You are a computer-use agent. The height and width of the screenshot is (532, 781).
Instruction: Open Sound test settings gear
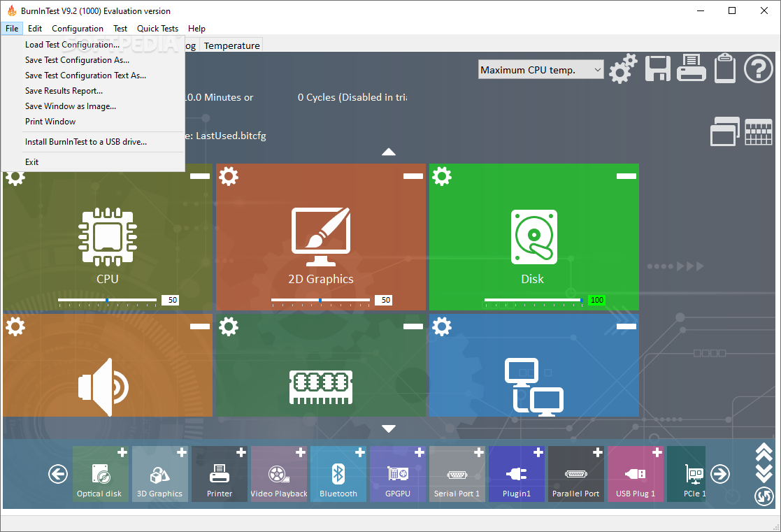(x=15, y=326)
